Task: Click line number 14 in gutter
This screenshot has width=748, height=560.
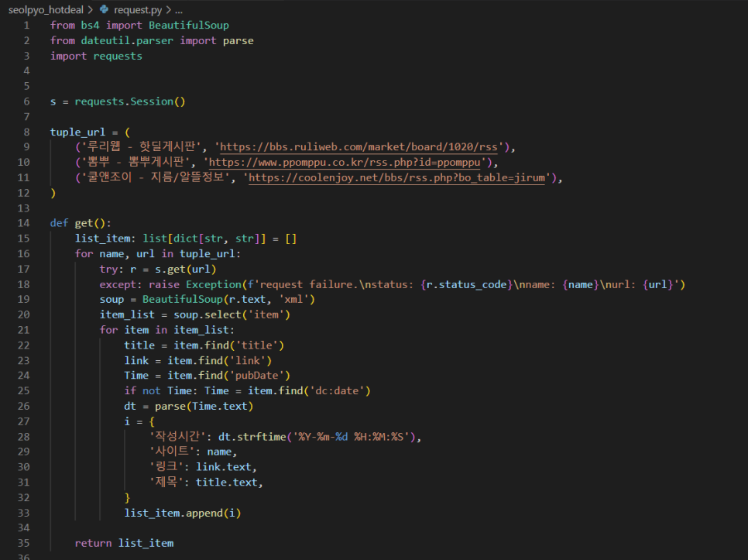Action: pos(24,223)
